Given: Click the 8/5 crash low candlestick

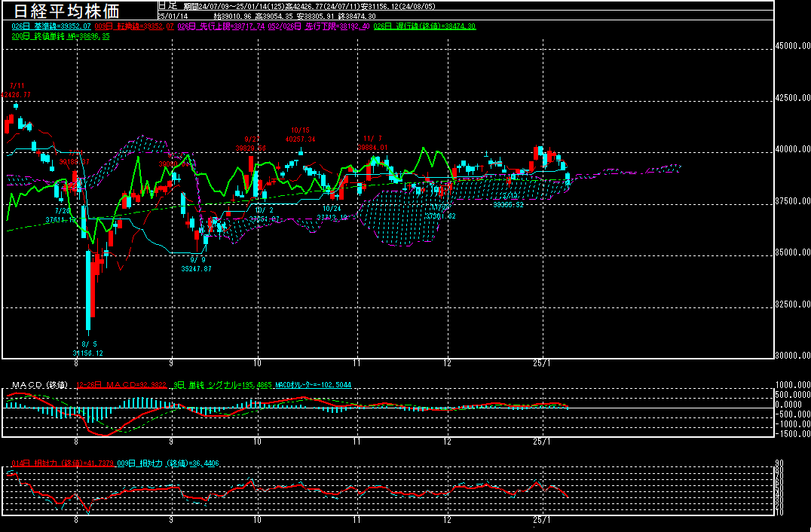Looking at the screenshot, I should point(88,289).
